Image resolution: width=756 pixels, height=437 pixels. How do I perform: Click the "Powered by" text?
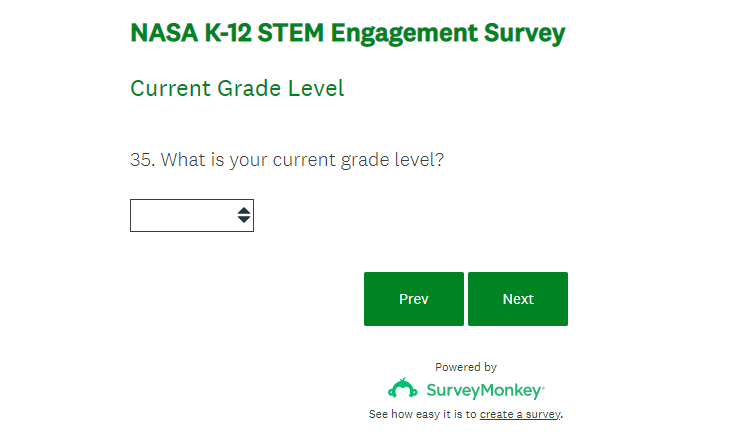(466, 367)
